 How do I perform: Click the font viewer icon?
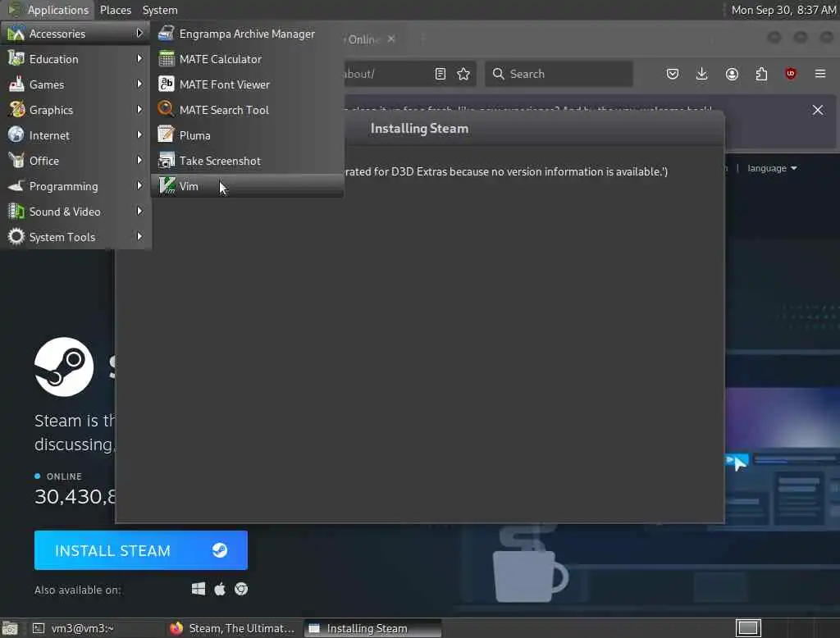[166, 84]
